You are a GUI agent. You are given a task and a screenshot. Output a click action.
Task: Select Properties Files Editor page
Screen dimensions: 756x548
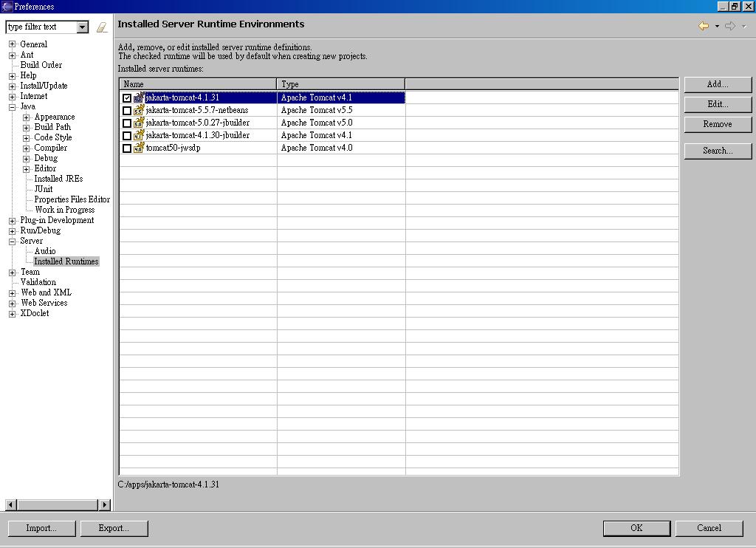(72, 199)
